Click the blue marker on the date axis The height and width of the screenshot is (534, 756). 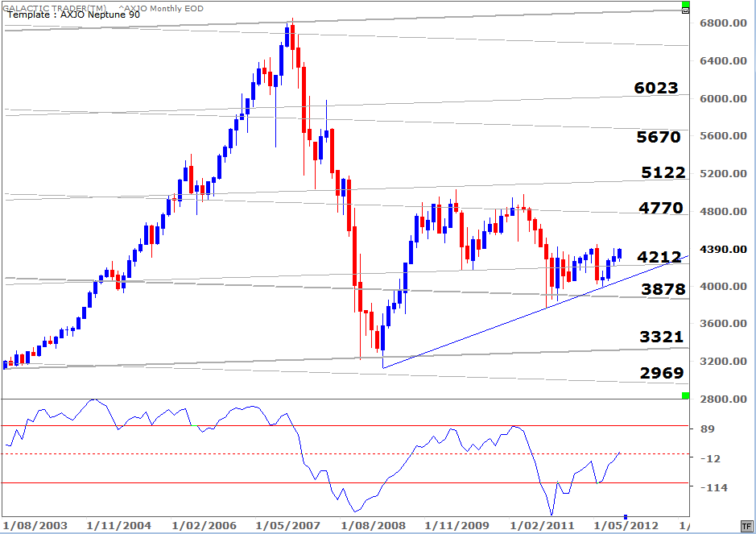(x=626, y=516)
